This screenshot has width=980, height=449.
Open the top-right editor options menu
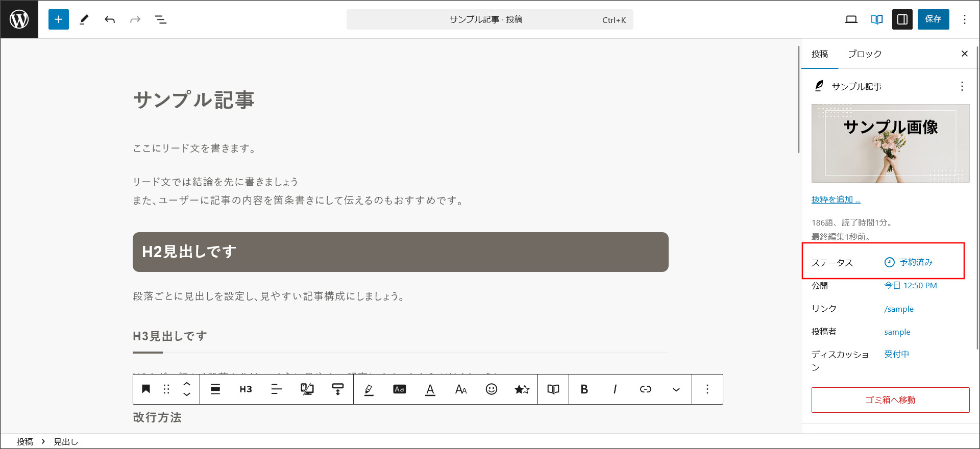965,19
